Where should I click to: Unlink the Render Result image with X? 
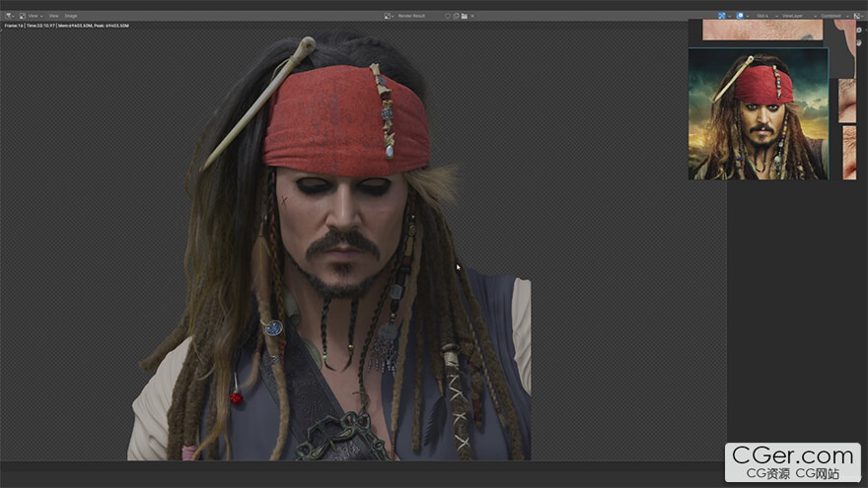point(472,16)
